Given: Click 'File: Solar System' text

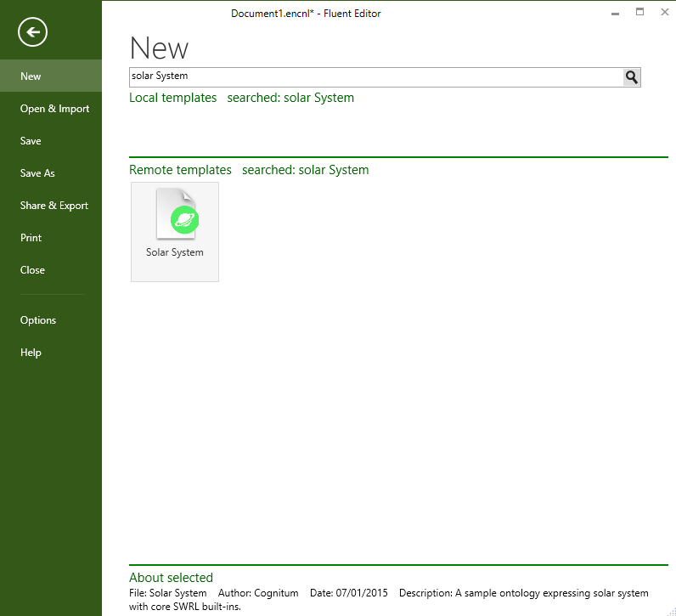Looking at the screenshot, I should click(167, 593).
